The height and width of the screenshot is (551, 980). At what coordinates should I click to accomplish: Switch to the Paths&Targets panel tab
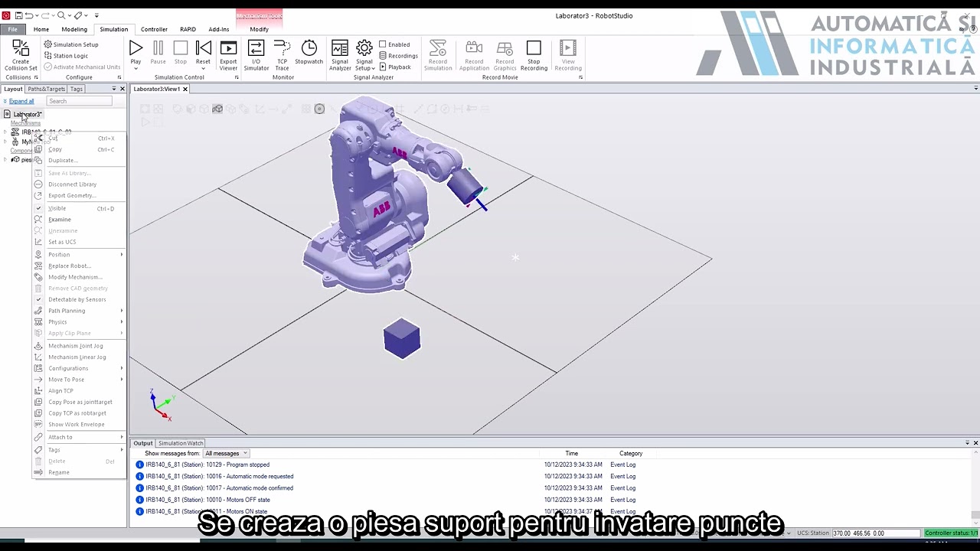(47, 89)
